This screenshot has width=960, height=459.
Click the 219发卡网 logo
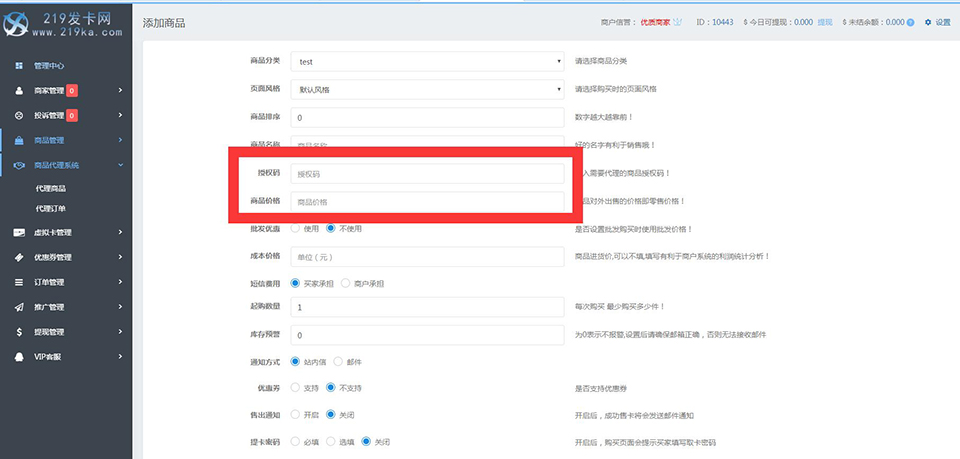(66, 22)
